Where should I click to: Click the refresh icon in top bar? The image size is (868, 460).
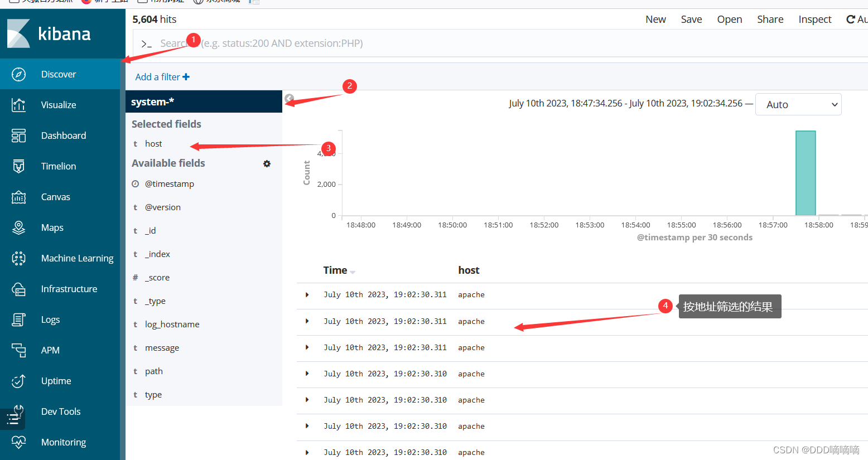(851, 20)
